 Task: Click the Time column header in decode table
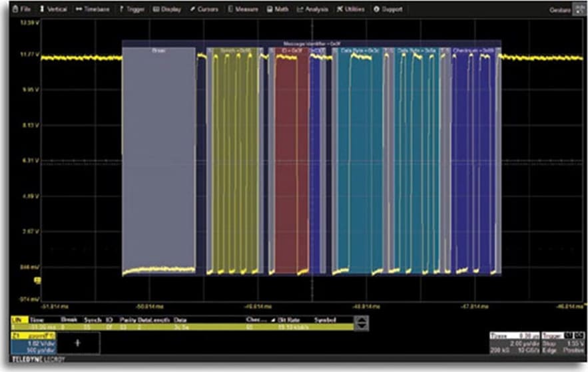click(x=37, y=320)
